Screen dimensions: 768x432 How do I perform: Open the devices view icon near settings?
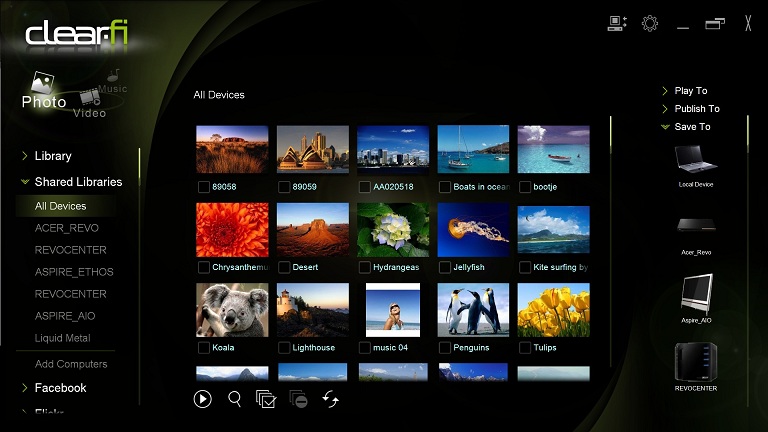tap(617, 23)
